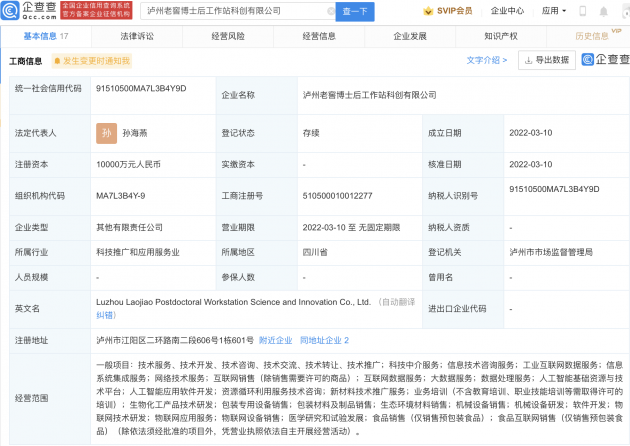The image size is (630, 446).
Task: Select business term 2022-03-10 至 无固定期限
Action: (351, 227)
